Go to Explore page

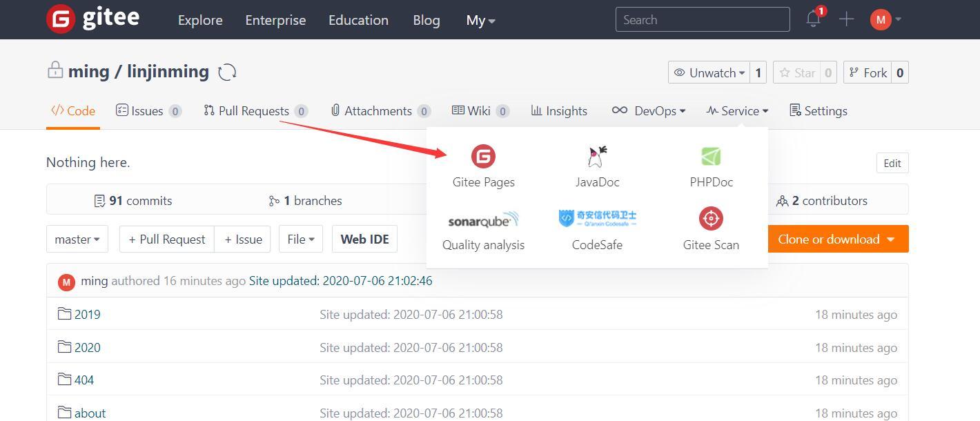(x=200, y=20)
